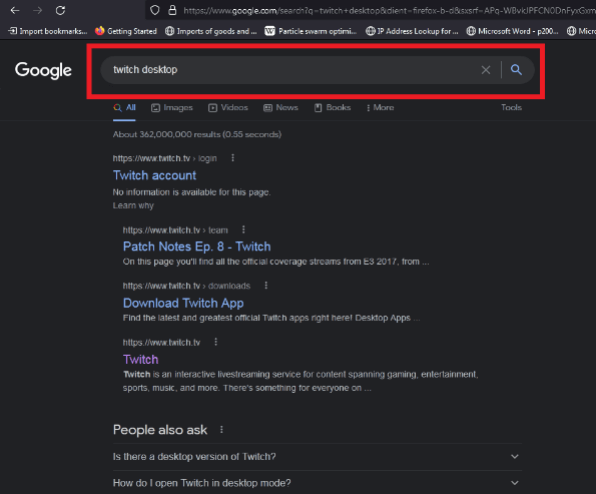Clear the search box with X icon
The image size is (596, 494).
coord(485,70)
